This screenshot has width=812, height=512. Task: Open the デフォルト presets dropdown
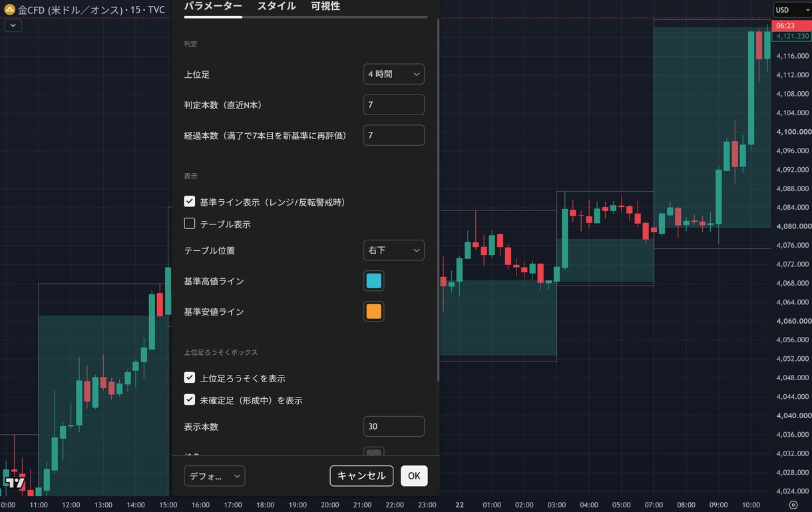point(214,476)
